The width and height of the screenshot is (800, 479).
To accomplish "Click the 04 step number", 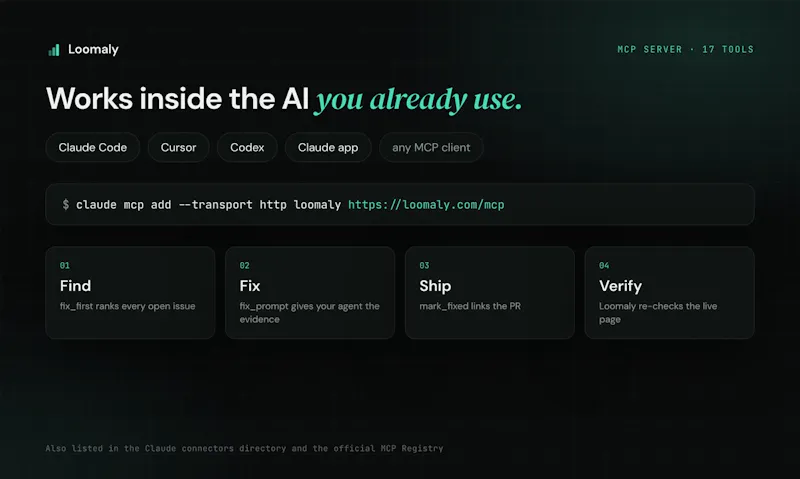I will pos(604,265).
